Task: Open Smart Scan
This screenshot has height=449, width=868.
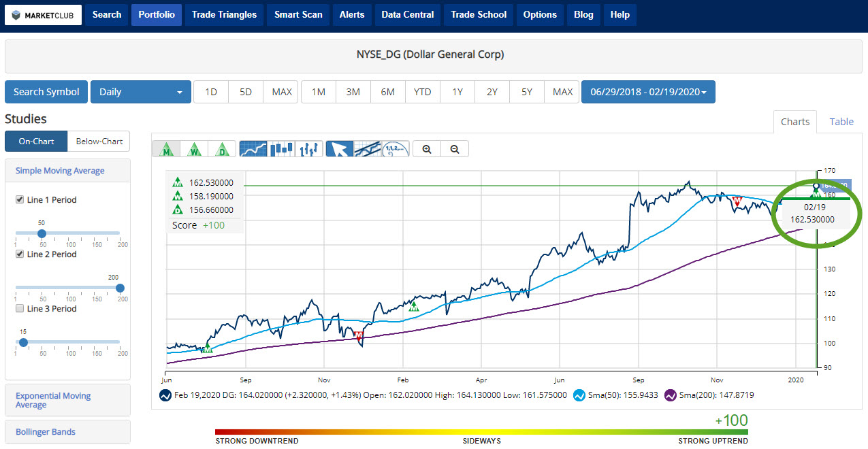Action: click(x=299, y=14)
